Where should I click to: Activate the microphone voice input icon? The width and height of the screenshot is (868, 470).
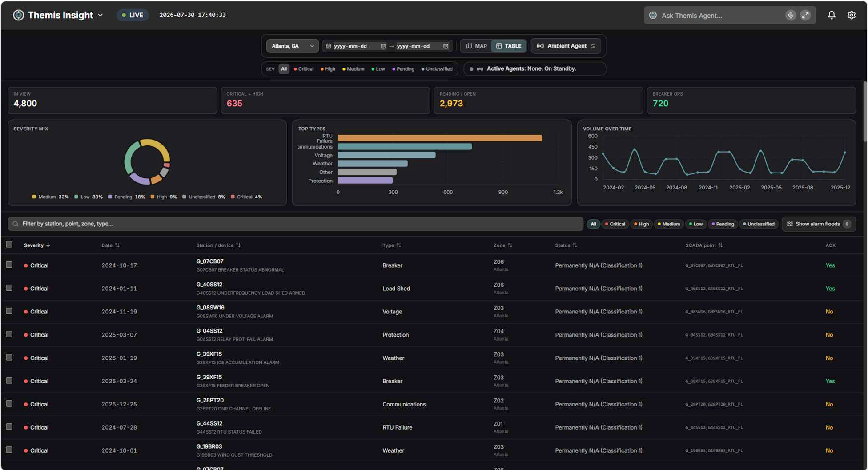point(791,15)
